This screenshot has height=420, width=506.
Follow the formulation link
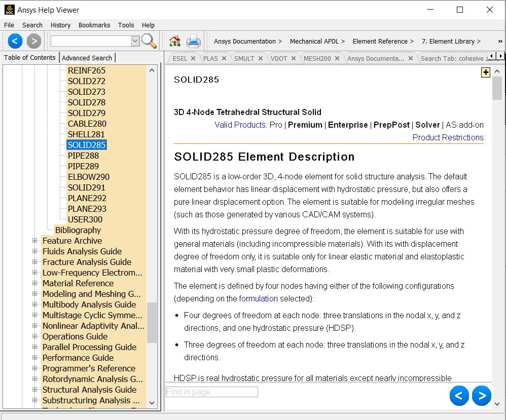[258, 299]
